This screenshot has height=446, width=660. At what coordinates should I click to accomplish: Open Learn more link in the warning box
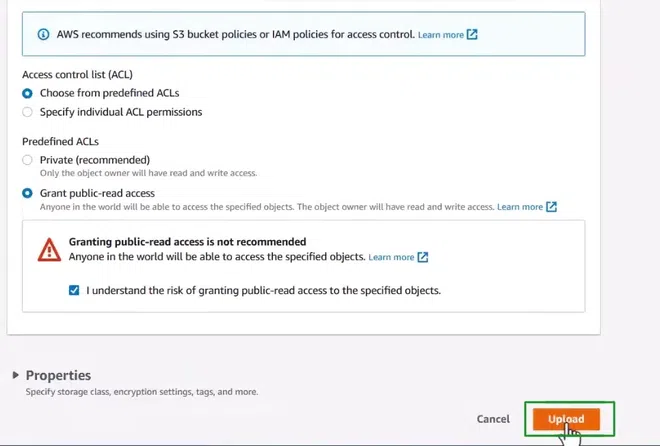tap(391, 257)
